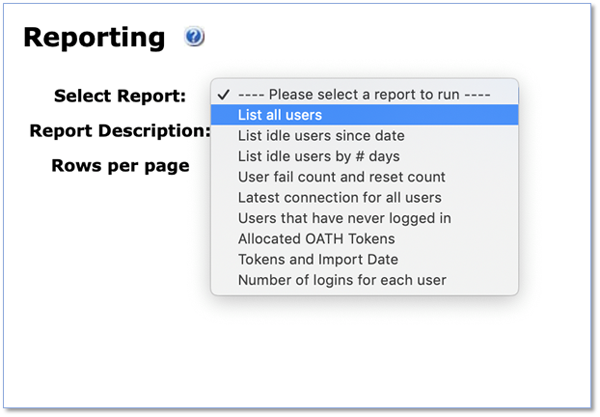Viewport: 600px width, 417px height.
Task: Select 'User fail count and reset count'
Action: tap(364, 177)
